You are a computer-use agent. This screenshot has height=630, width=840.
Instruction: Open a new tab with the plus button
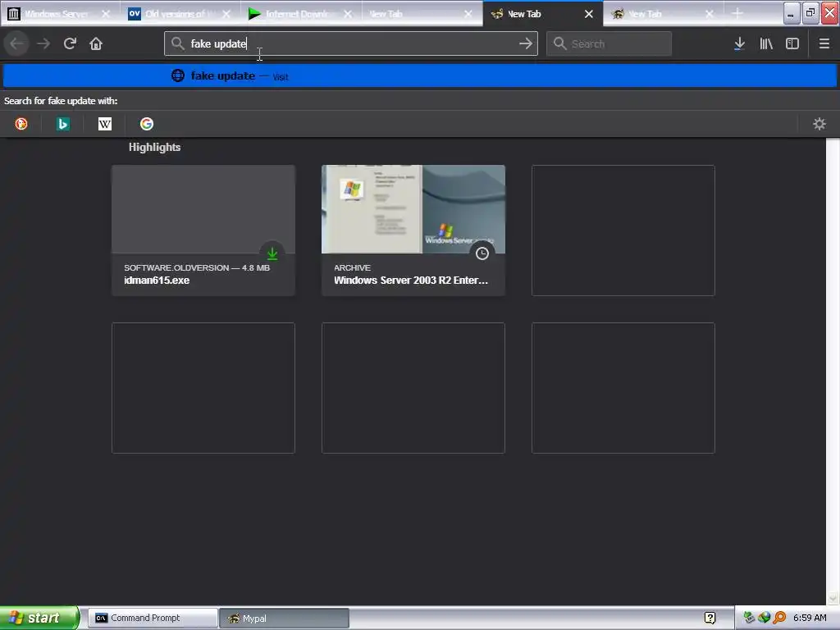[x=737, y=14]
